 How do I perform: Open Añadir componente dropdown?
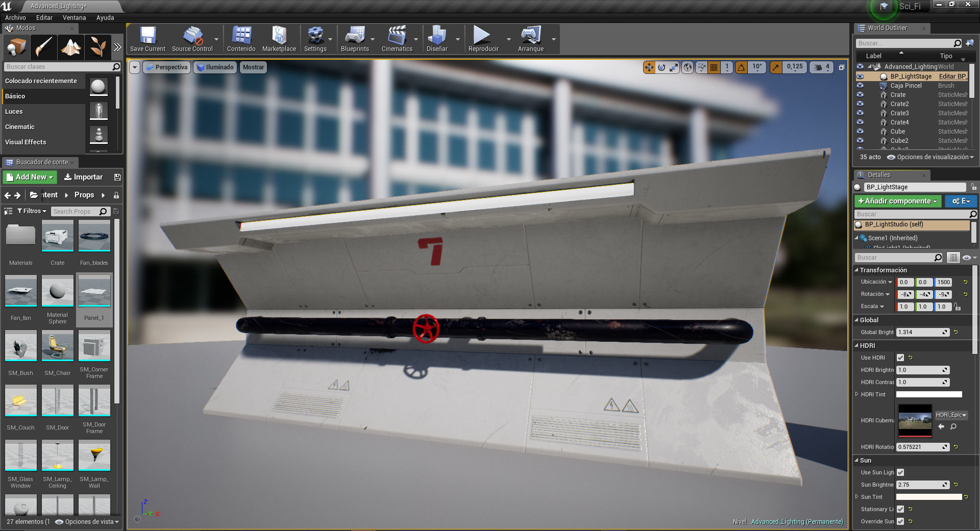898,201
